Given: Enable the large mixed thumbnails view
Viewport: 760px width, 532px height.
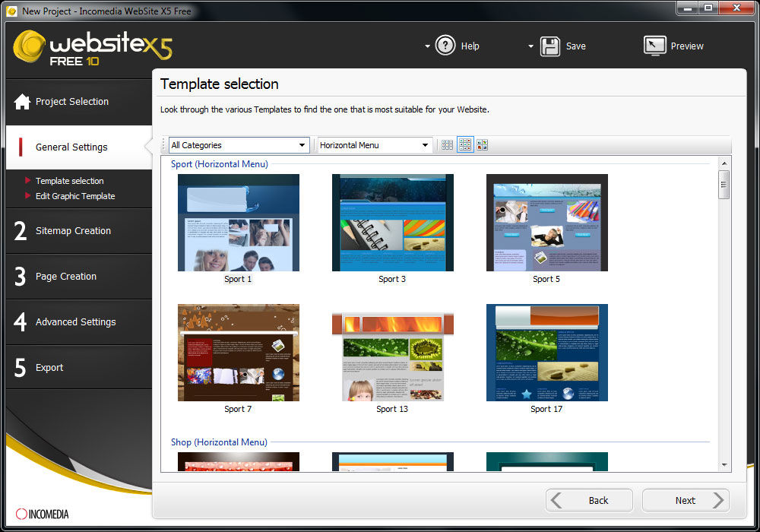Looking at the screenshot, I should click(x=483, y=145).
